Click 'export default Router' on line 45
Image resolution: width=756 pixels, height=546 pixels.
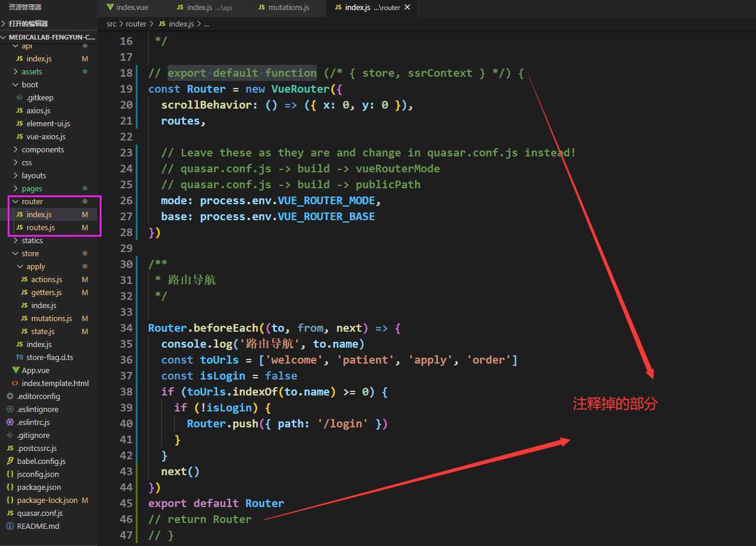(x=216, y=503)
